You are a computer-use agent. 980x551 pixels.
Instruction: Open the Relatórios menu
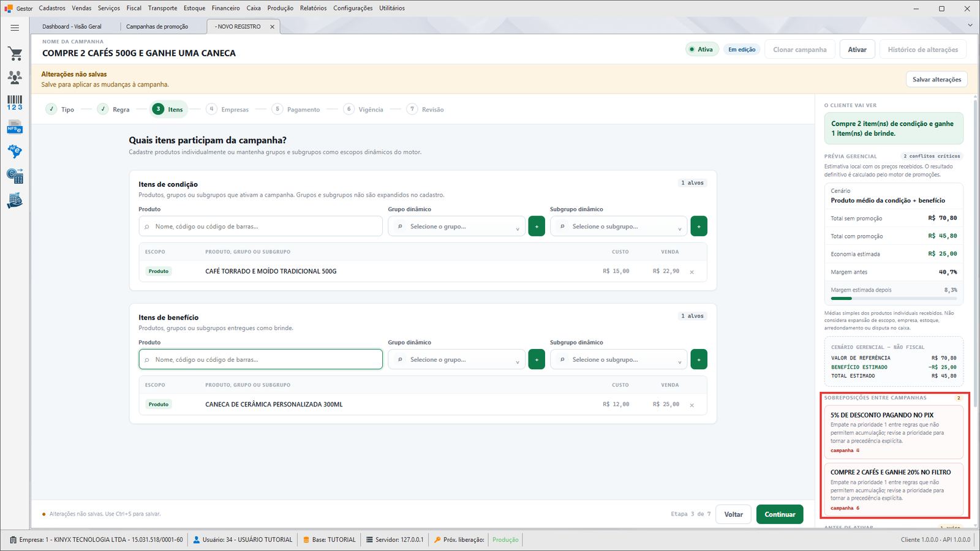(314, 8)
